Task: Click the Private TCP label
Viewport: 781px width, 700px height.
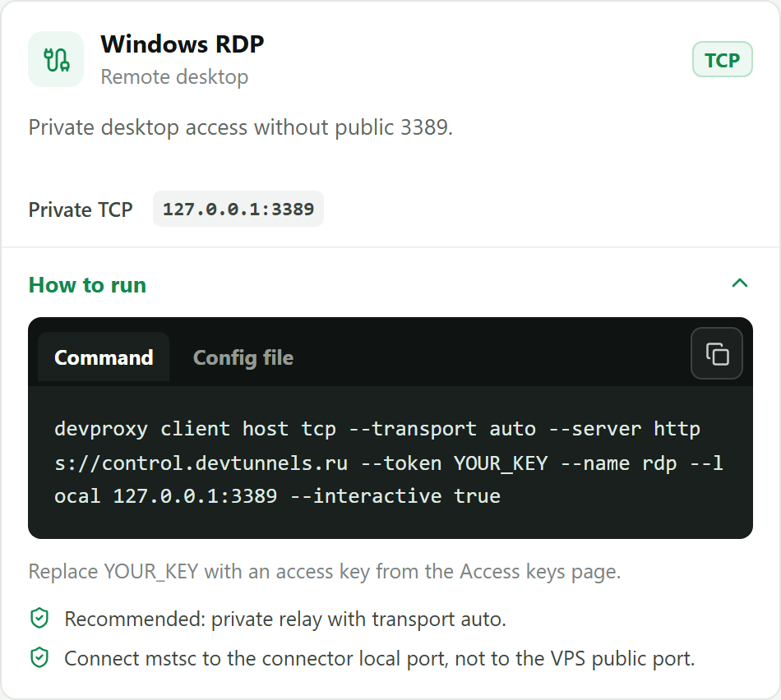Action: coord(81,210)
